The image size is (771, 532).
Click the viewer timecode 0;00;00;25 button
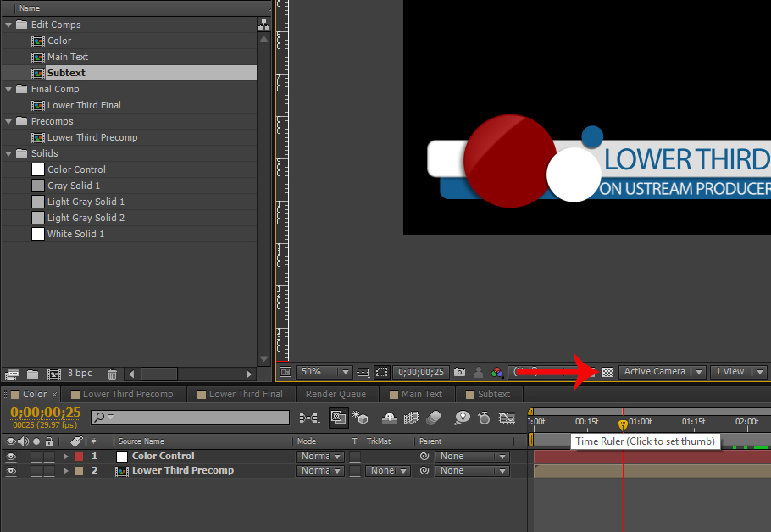click(421, 372)
